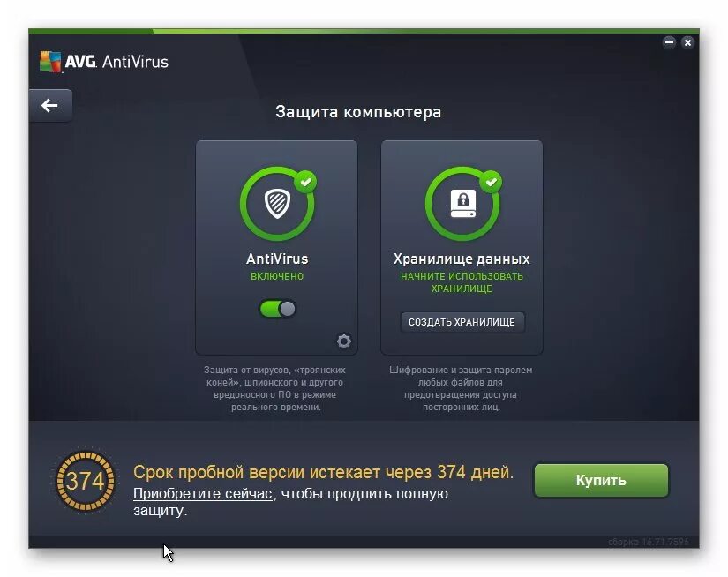The width and height of the screenshot is (728, 577).
Task: Click the ВКЛЮЧЕНО status text
Action: click(277, 276)
